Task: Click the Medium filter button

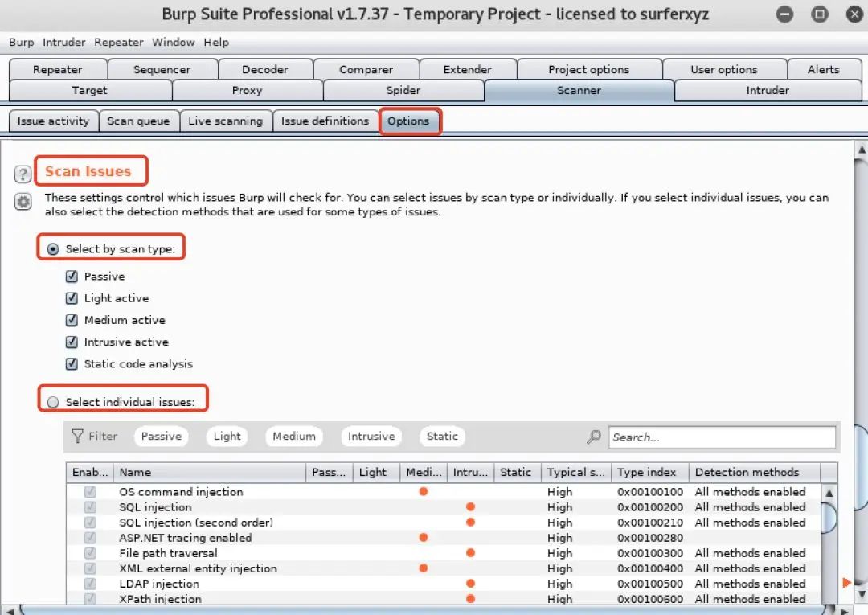Action: pos(294,437)
